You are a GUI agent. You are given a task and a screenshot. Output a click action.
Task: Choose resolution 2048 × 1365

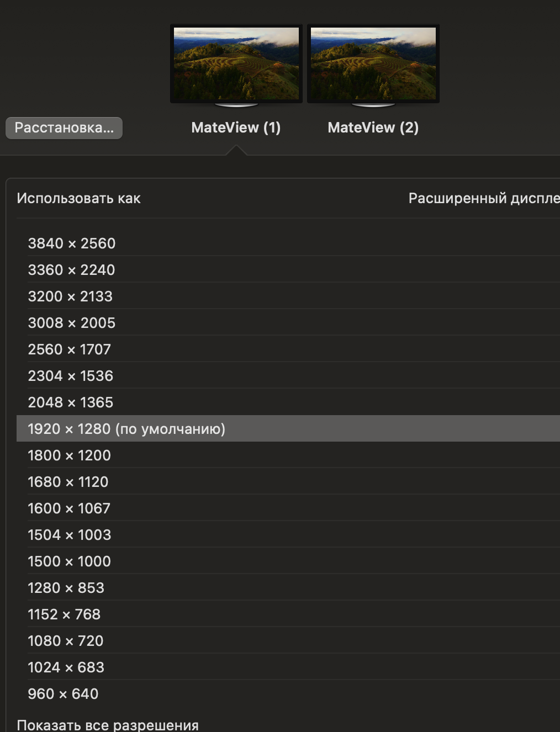coord(288,402)
